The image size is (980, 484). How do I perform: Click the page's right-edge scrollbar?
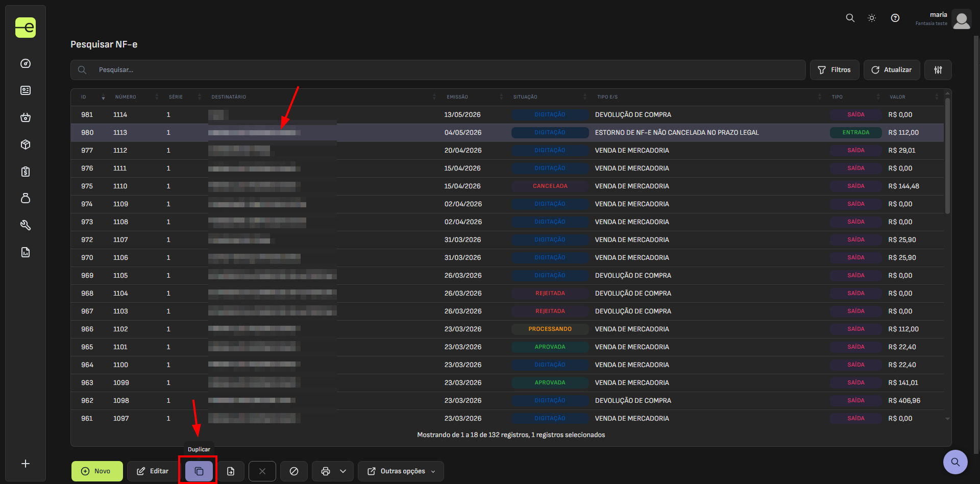(976, 245)
